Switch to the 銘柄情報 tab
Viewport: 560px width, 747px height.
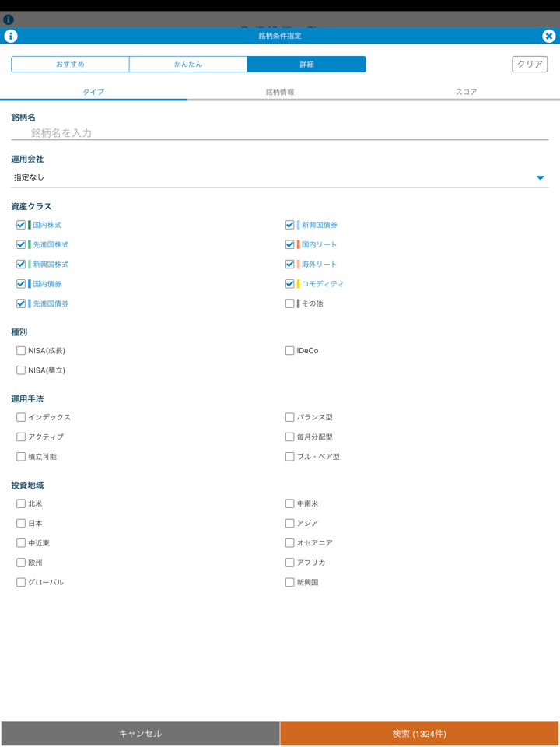coord(280,92)
